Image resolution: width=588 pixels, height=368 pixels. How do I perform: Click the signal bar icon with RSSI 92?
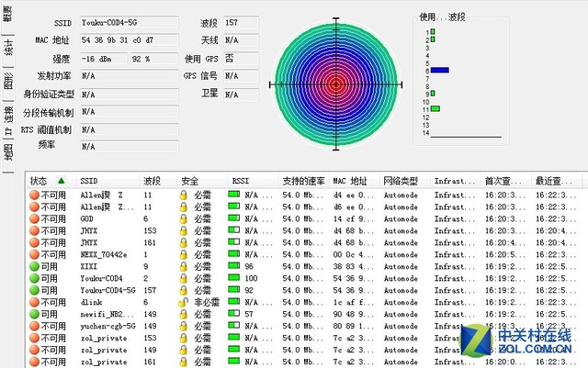click(x=234, y=290)
